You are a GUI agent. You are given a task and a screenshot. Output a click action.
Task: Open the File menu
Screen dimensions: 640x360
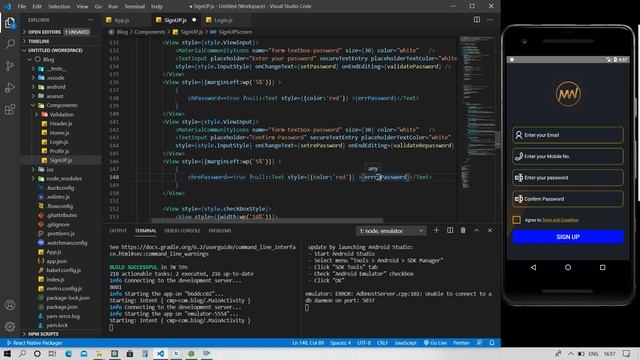coord(22,6)
